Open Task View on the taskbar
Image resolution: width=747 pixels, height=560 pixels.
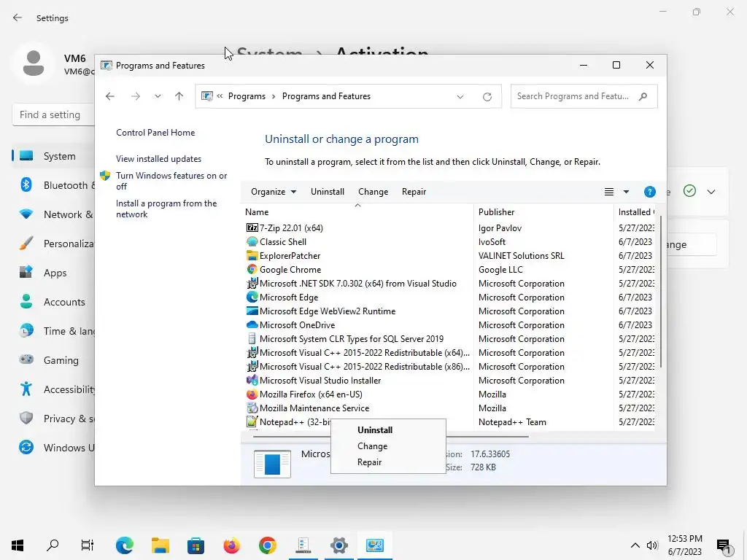pos(88,545)
